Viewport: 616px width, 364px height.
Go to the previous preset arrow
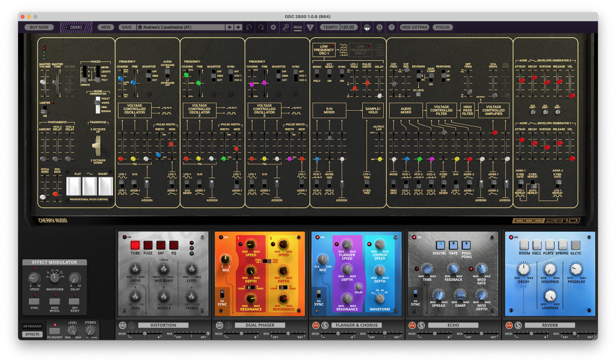tap(229, 27)
